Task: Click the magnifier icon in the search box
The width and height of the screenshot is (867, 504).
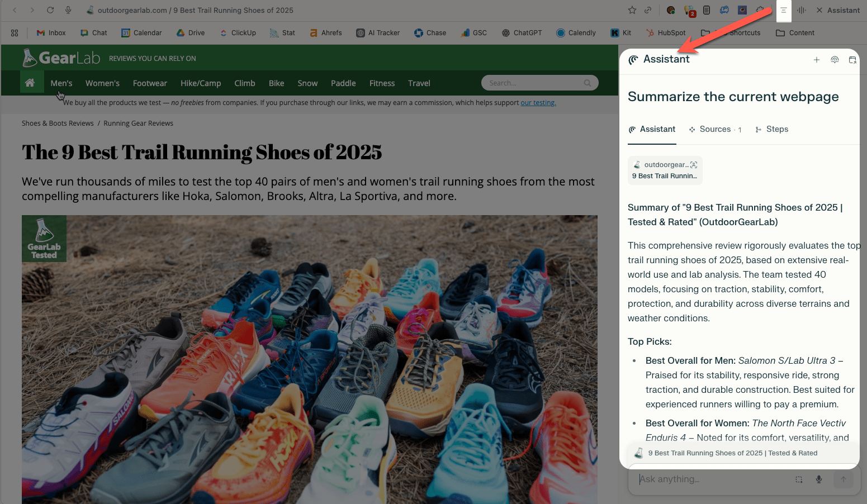Action: pyautogui.click(x=588, y=83)
